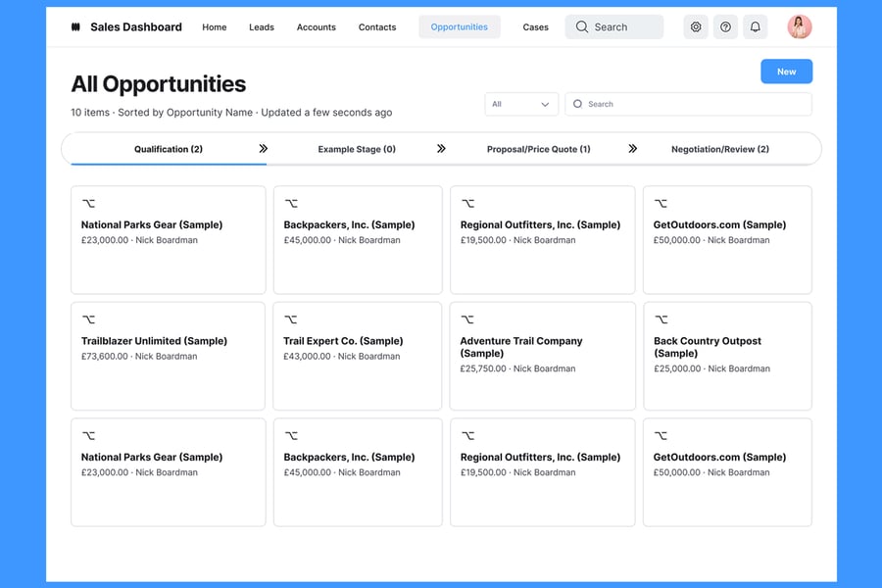Viewport: 882px width, 588px height.
Task: Click the Sales Dashboard logo icon
Action: coord(75,27)
